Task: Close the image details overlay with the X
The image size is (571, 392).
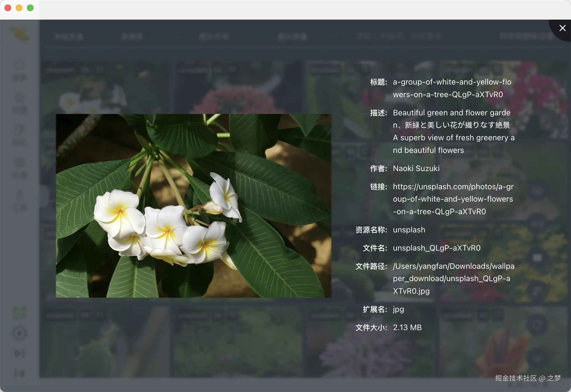Action: tap(562, 28)
